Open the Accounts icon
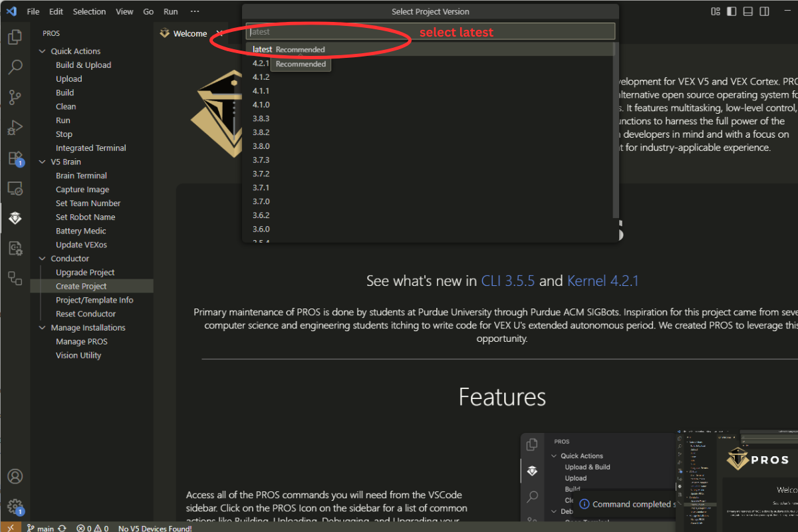The height and width of the screenshot is (532, 798). [x=15, y=476]
